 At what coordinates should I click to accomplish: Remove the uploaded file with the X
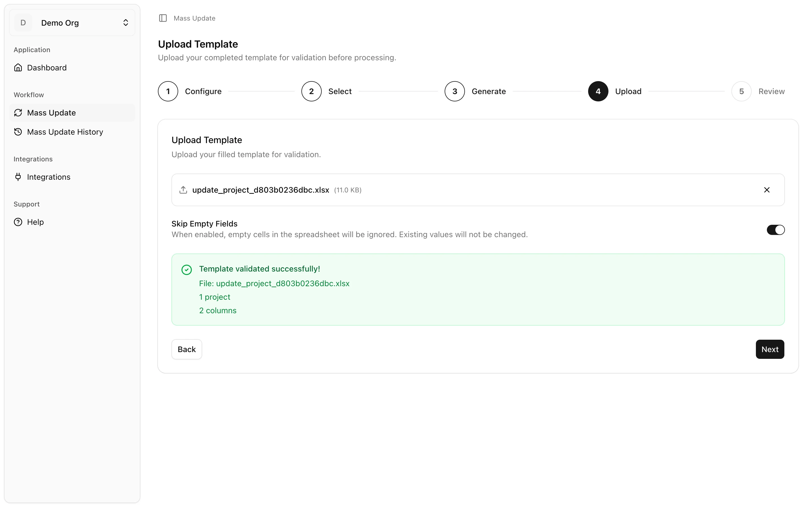click(767, 190)
